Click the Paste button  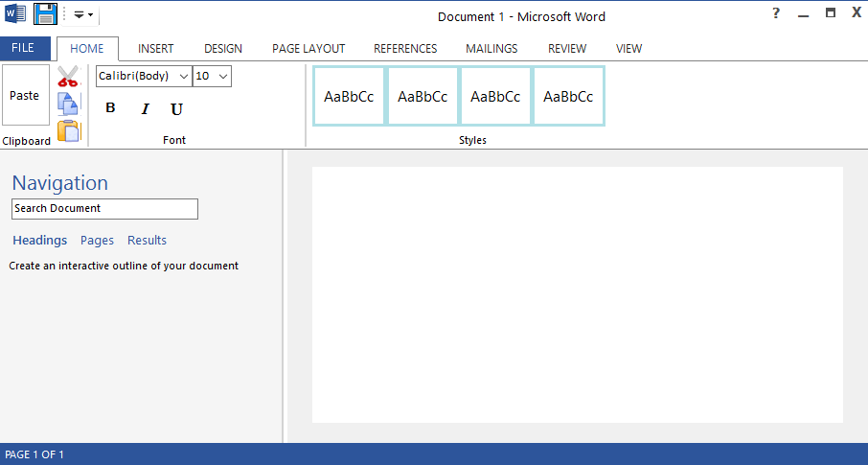tap(25, 95)
